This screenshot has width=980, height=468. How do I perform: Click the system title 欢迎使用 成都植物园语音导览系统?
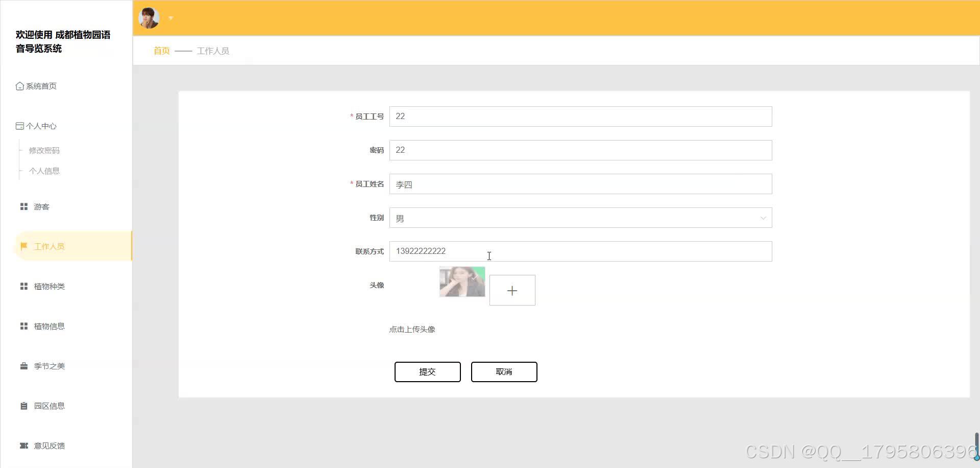coord(63,41)
